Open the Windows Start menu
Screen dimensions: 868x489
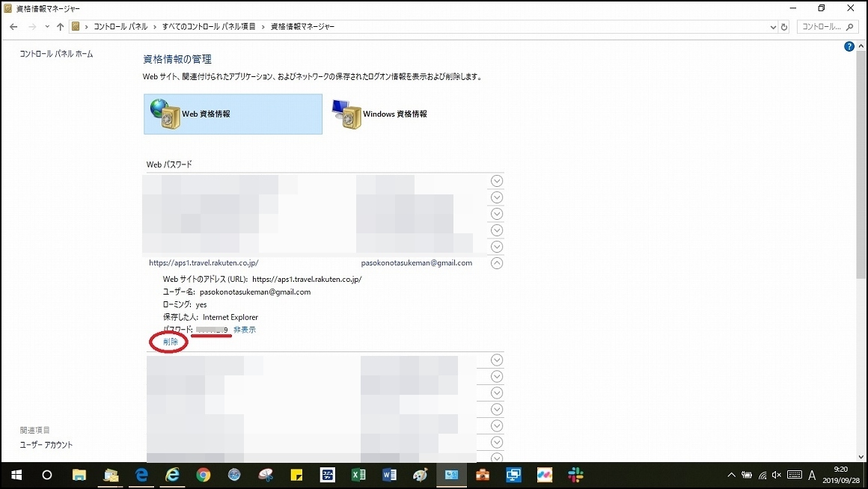[x=16, y=476]
